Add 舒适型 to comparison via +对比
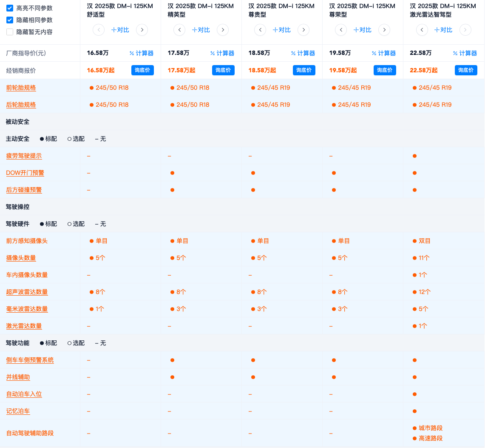 click(120, 30)
